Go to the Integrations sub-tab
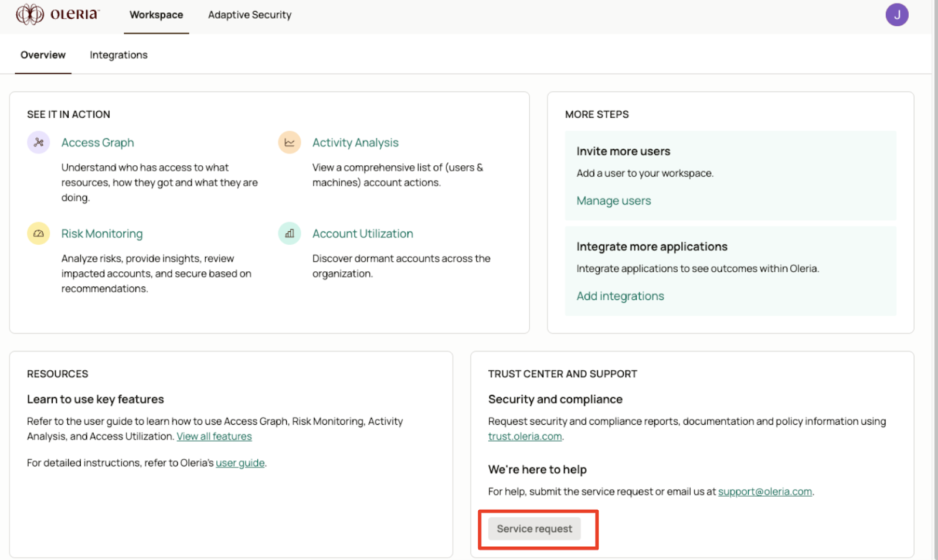Viewport: 938px width, 560px height. [118, 55]
